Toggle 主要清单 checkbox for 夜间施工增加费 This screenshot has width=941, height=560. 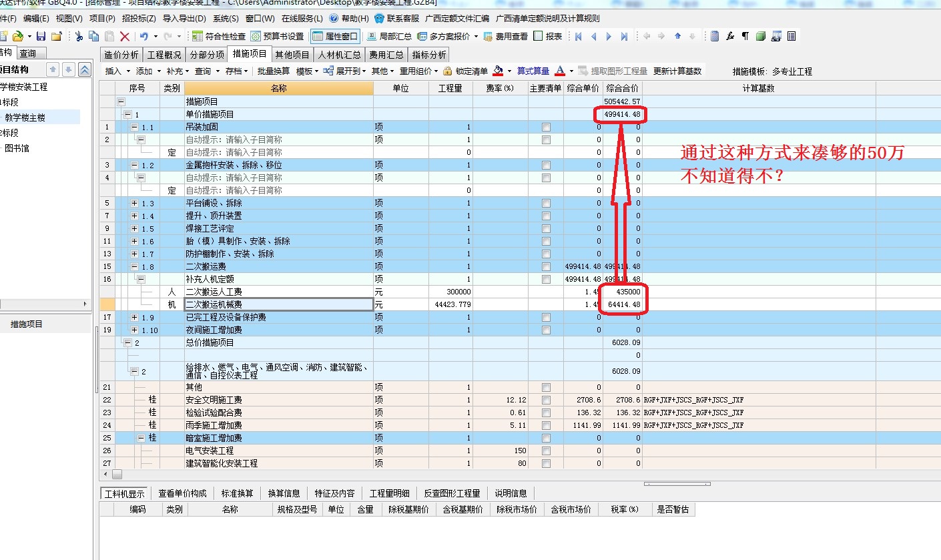[547, 330]
